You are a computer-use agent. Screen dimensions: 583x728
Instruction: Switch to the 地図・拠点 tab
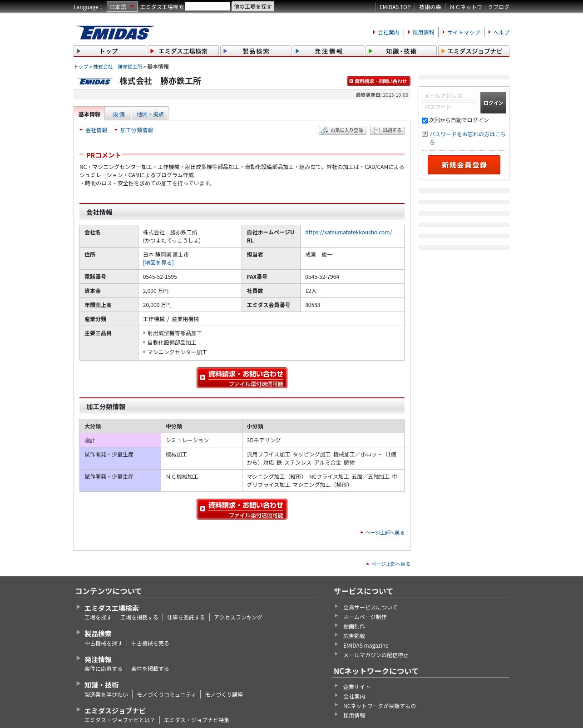(150, 114)
